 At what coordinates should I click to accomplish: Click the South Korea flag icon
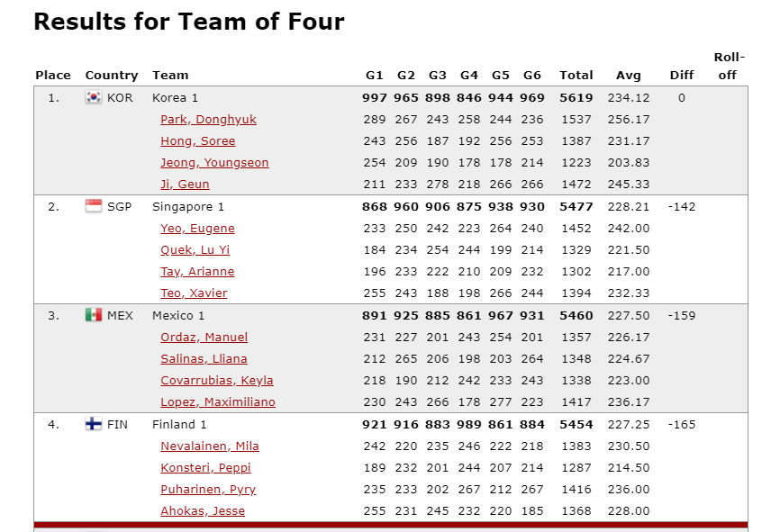[x=94, y=97]
